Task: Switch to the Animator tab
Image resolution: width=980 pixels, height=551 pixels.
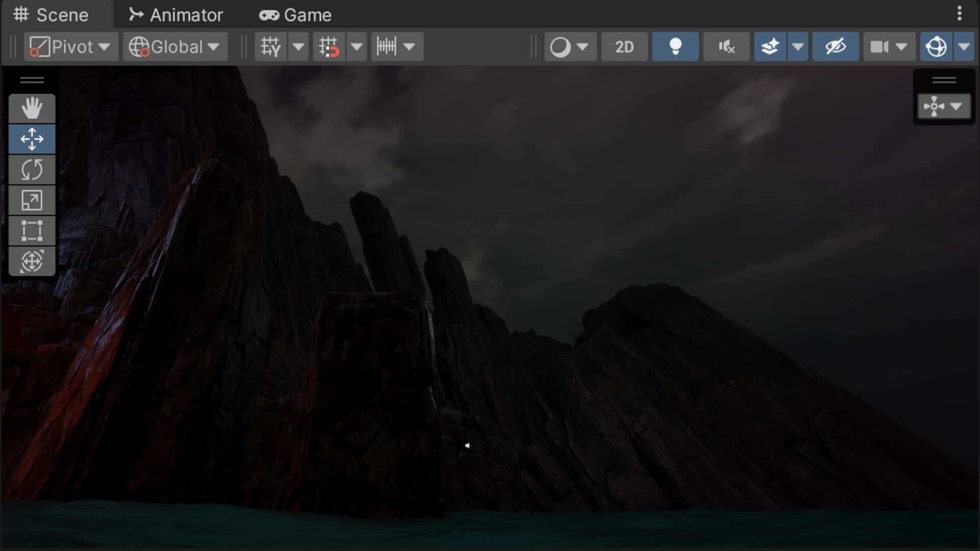Action: (176, 15)
